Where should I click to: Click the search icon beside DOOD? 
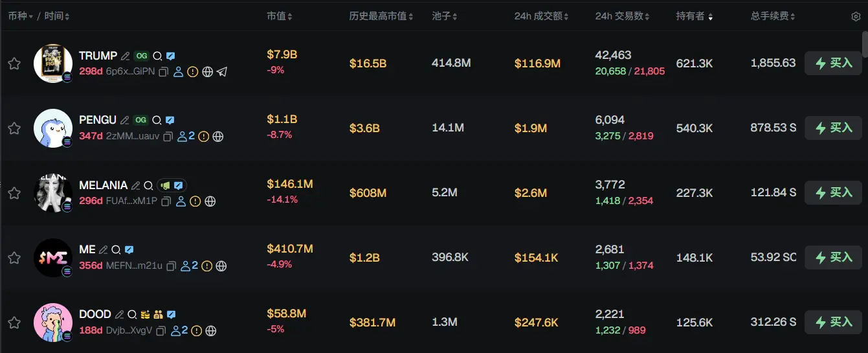132,315
